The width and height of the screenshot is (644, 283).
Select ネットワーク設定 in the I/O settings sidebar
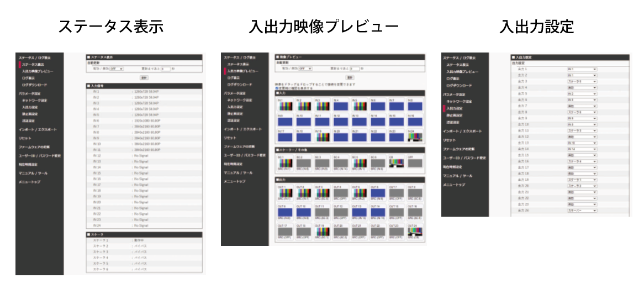click(460, 102)
